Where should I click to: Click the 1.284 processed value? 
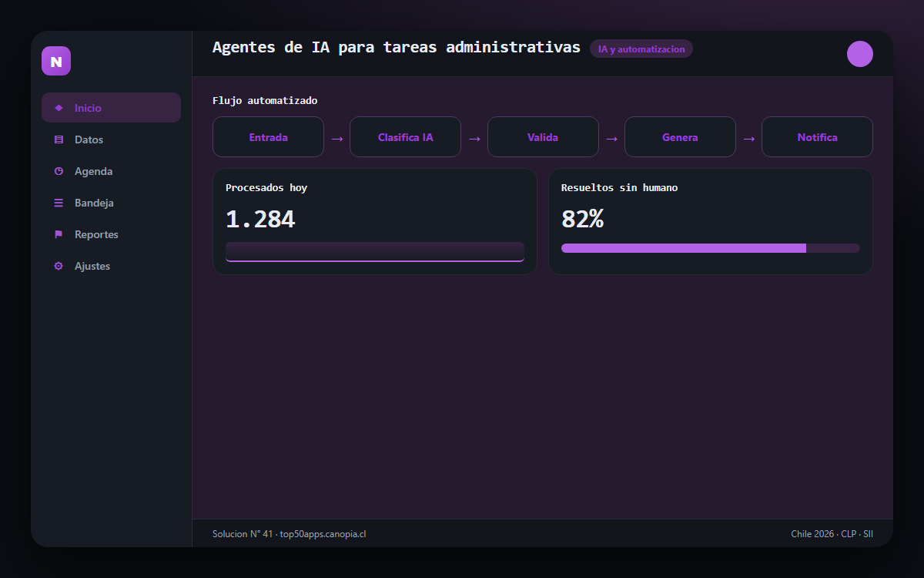260,220
